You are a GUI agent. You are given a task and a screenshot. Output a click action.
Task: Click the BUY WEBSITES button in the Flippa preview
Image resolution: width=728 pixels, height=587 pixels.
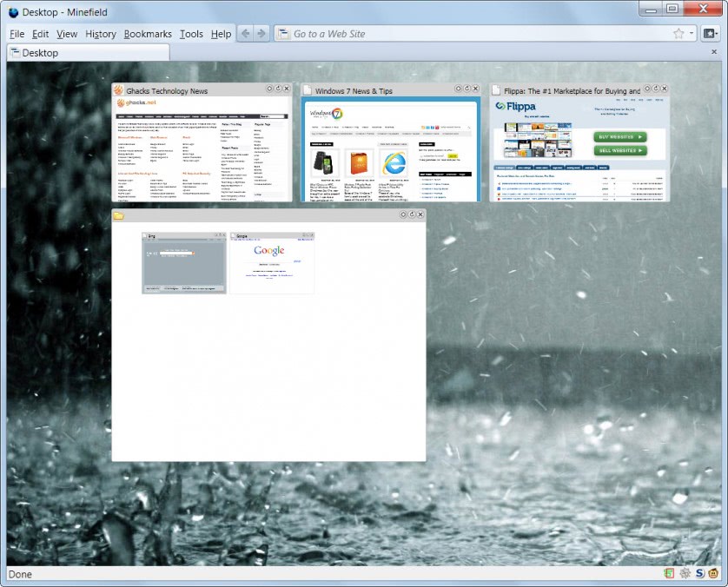pos(622,137)
